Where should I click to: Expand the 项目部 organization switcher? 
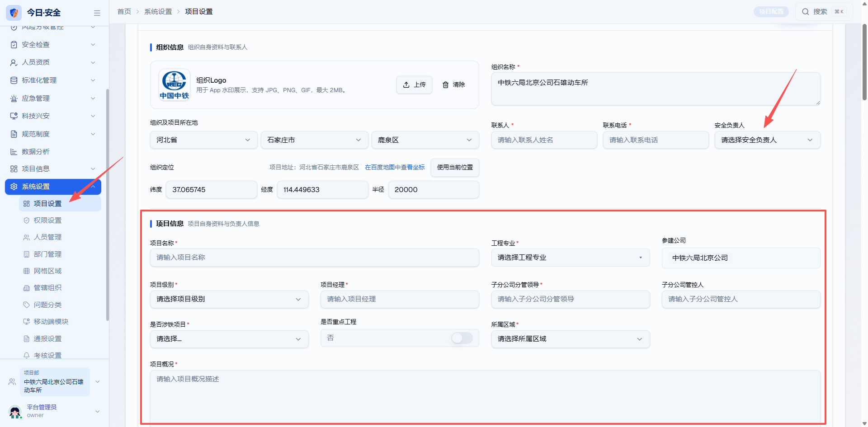click(x=54, y=382)
